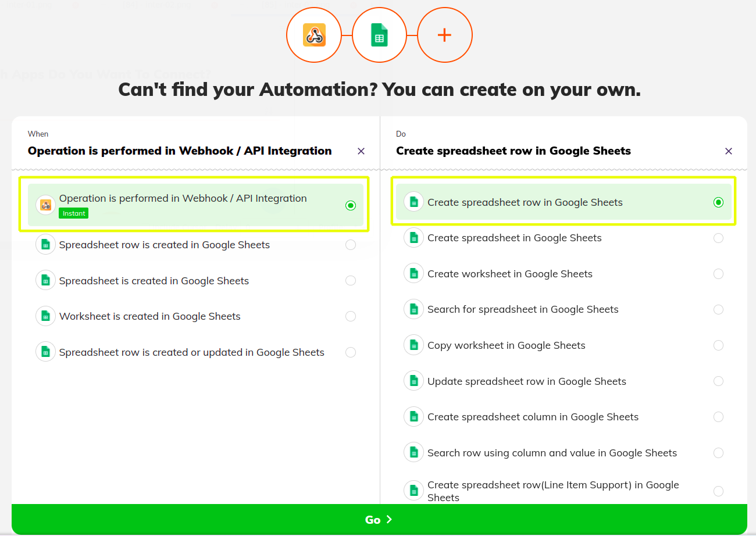Select radio for Search row using column action

pos(719,453)
